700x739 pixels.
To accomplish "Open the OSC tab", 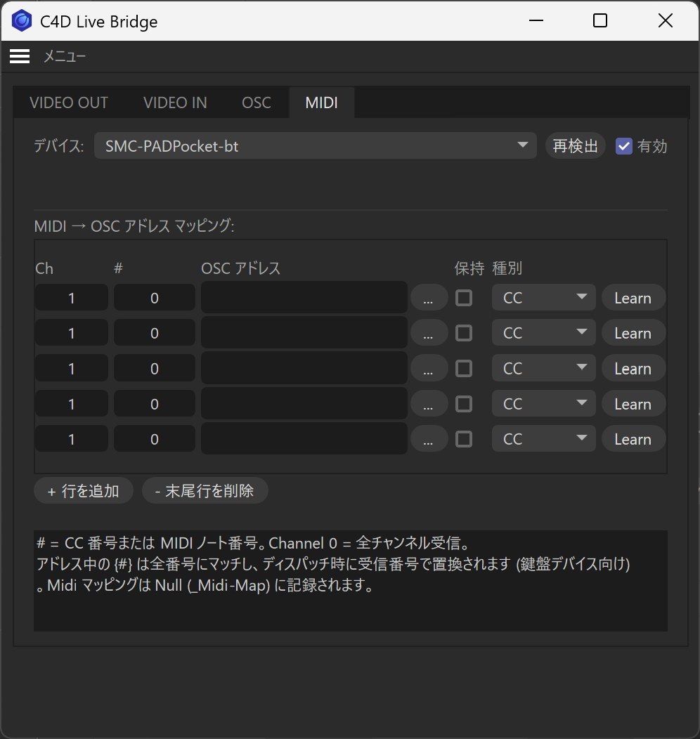I will 256,103.
